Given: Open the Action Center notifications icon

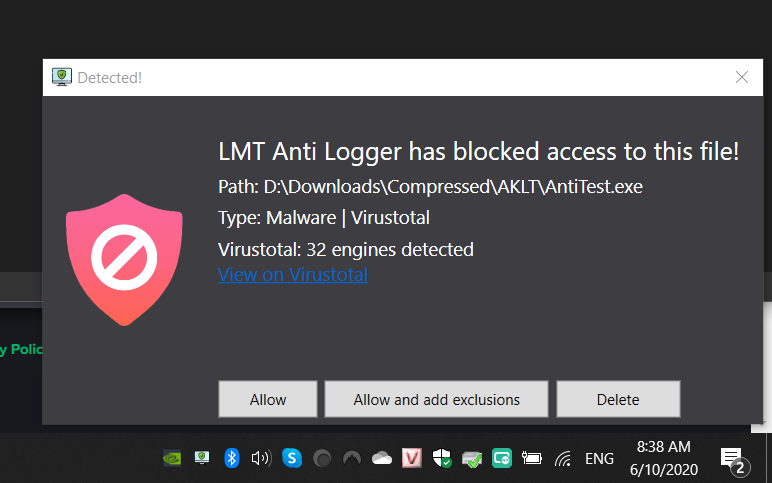Looking at the screenshot, I should 732,458.
